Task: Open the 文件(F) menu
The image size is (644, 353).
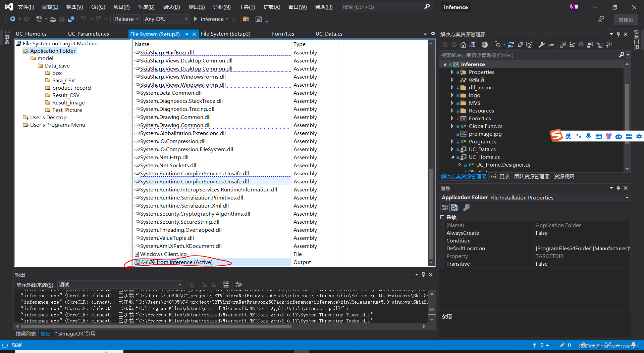Action: click(26, 7)
